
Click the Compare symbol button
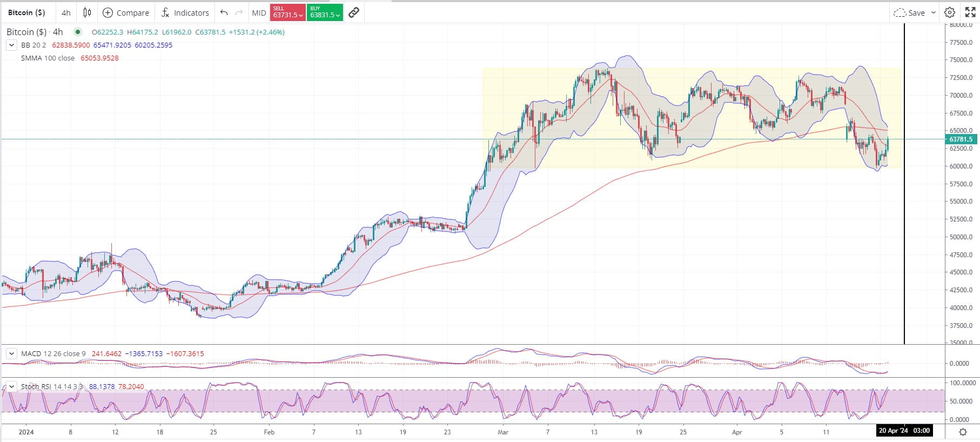[126, 12]
